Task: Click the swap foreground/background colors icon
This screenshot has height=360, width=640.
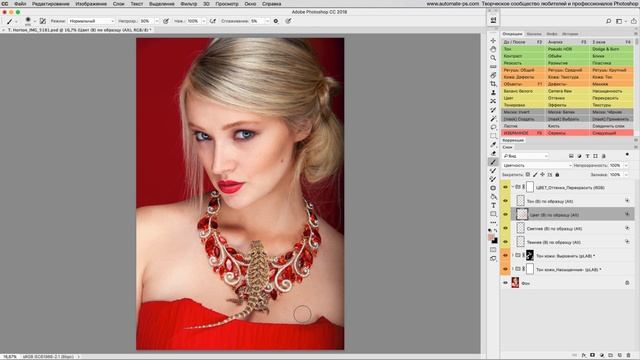Action: click(496, 231)
